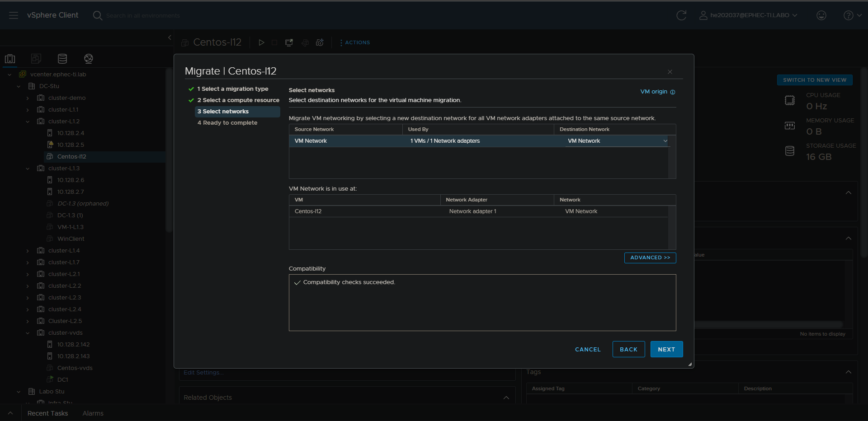Open the feedback smiley icon
Viewport: 868px width, 421px height.
(821, 15)
